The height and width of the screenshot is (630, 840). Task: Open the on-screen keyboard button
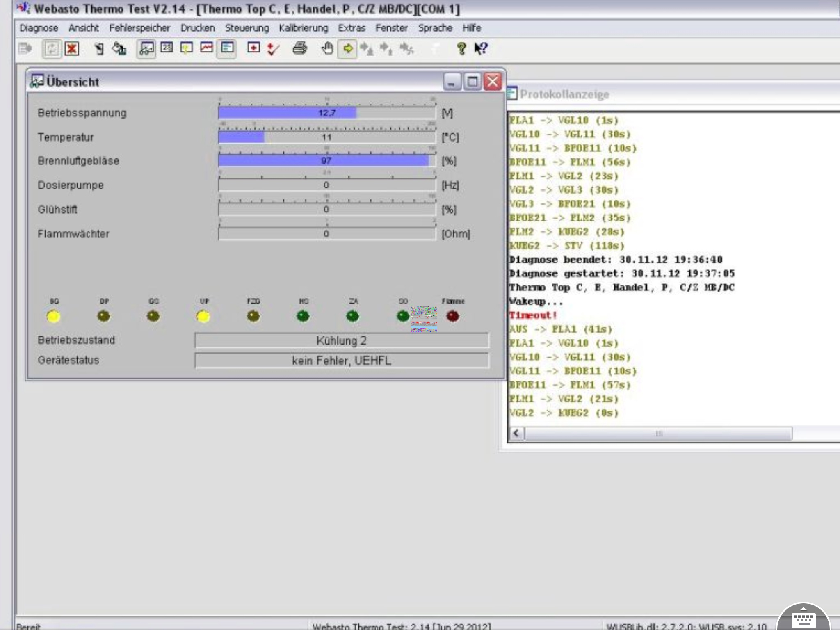803,618
